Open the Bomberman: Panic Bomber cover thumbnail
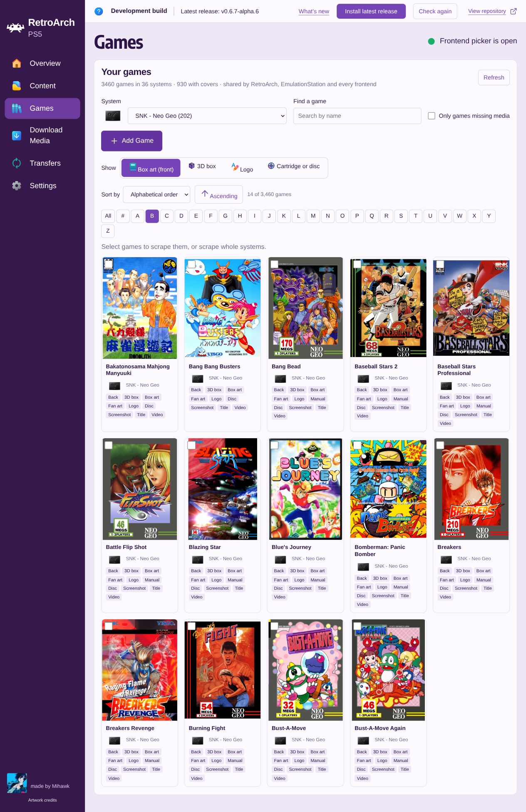Image resolution: width=526 pixels, height=812 pixels. 388,489
